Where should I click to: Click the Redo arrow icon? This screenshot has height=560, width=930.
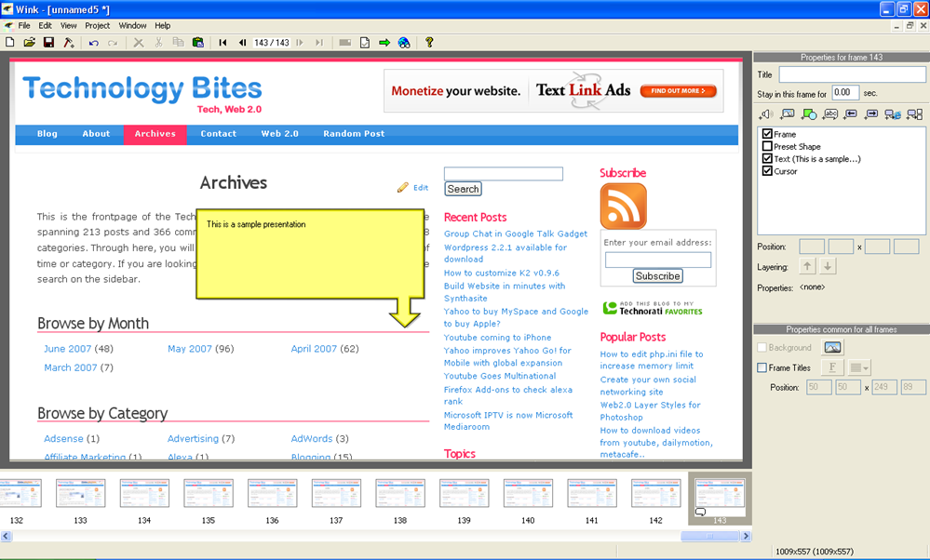tap(113, 43)
